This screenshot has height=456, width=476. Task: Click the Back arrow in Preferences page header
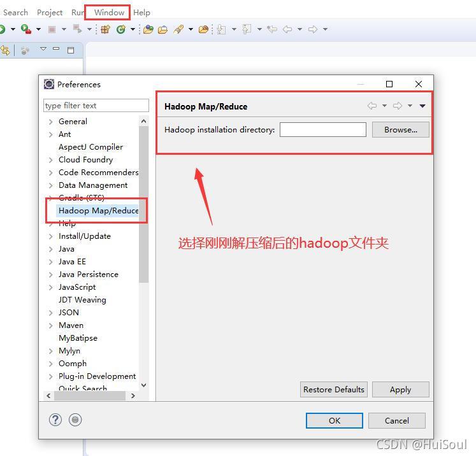[372, 106]
